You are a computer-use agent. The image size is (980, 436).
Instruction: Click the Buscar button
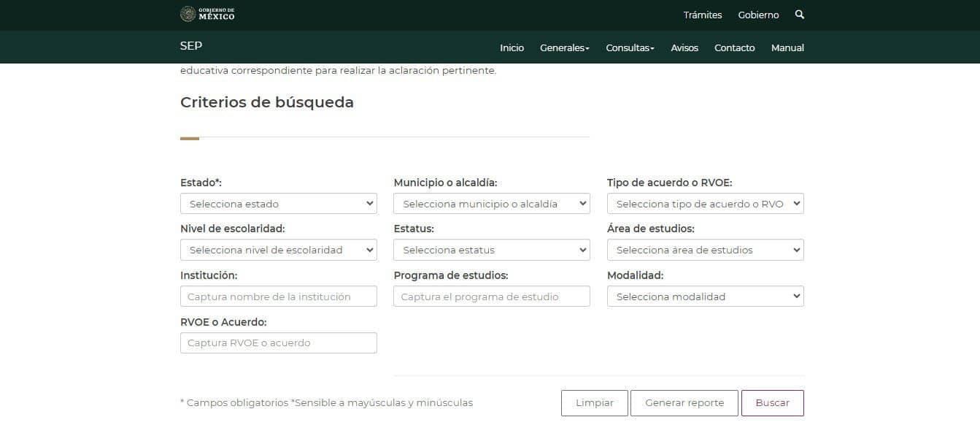tap(773, 403)
